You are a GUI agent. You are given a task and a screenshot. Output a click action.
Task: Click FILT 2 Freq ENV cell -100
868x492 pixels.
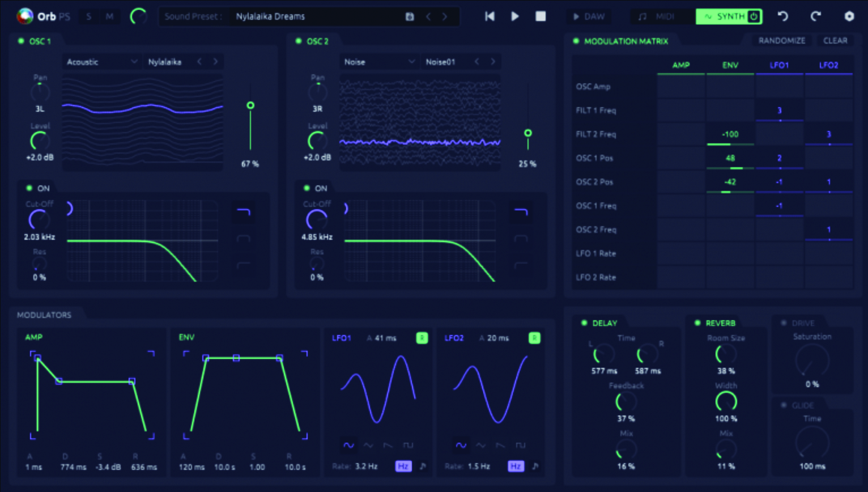coord(730,134)
